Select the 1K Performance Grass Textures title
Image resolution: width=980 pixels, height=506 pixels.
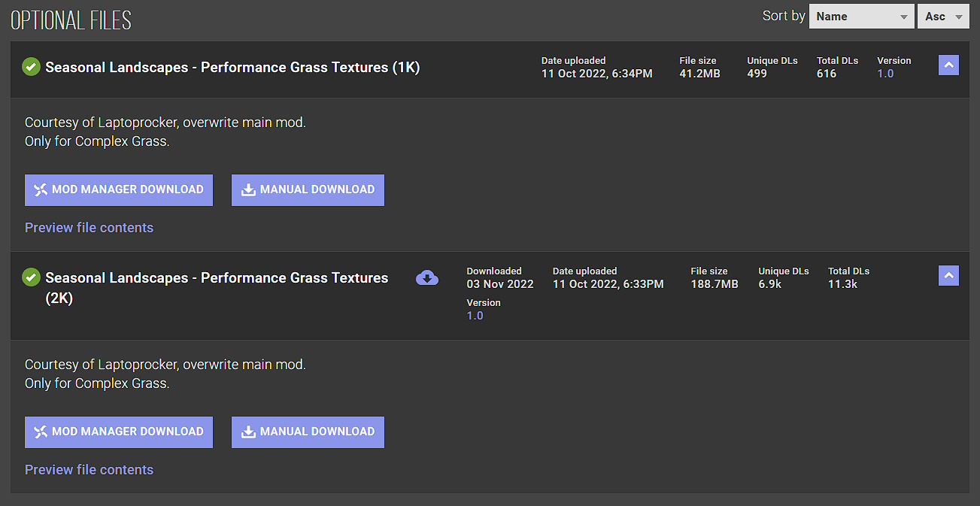pos(232,68)
